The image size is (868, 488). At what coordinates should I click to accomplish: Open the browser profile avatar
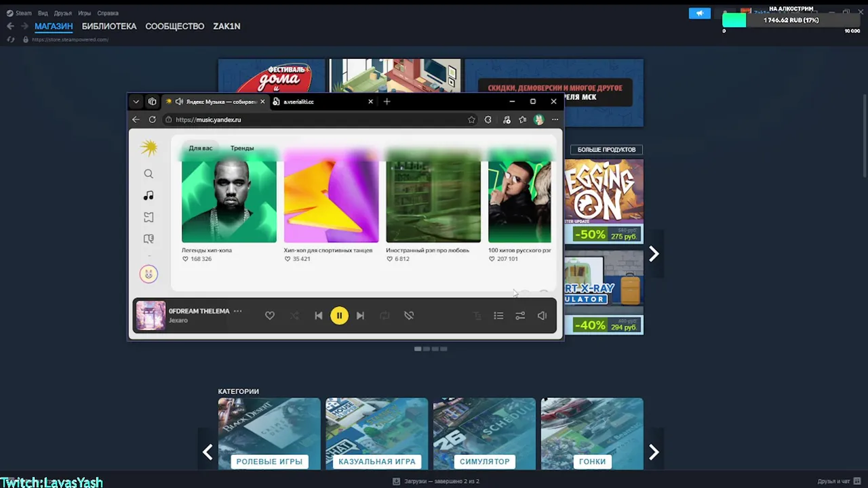pos(538,119)
